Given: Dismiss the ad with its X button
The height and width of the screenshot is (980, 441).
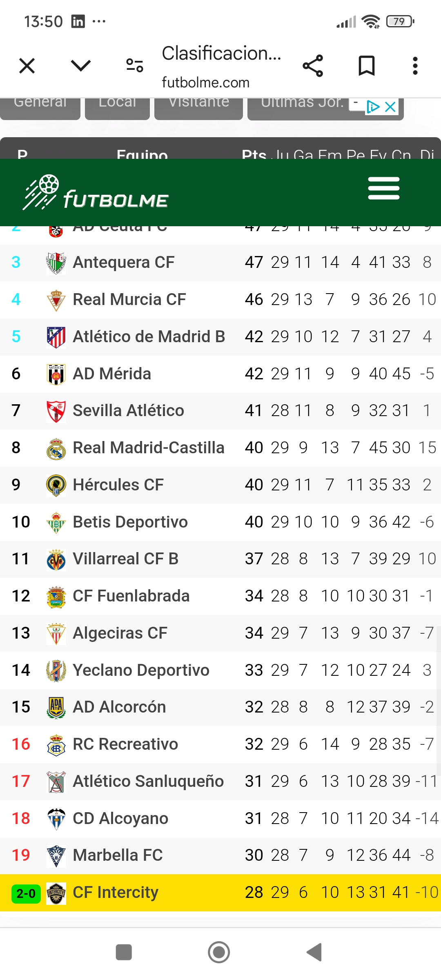Looking at the screenshot, I should tap(390, 107).
